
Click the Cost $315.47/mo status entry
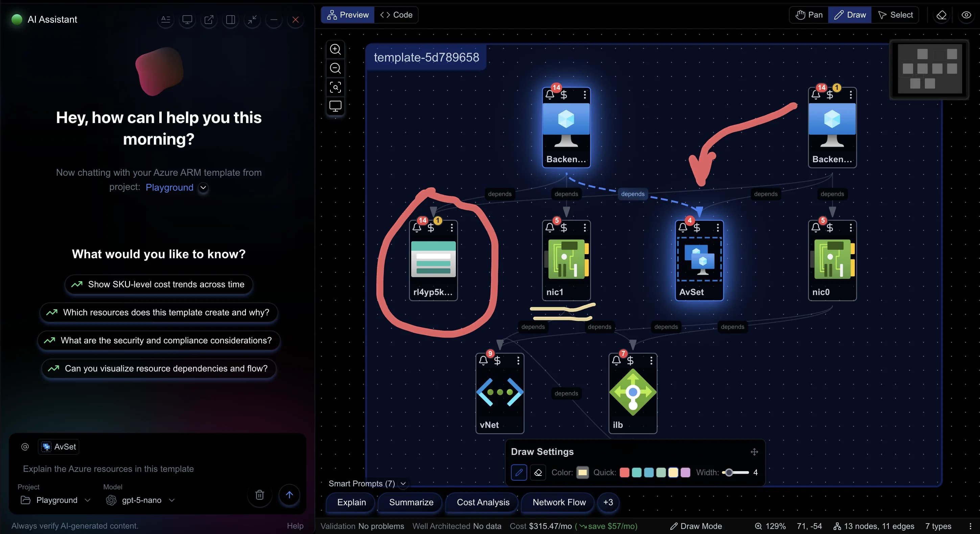[x=540, y=526]
